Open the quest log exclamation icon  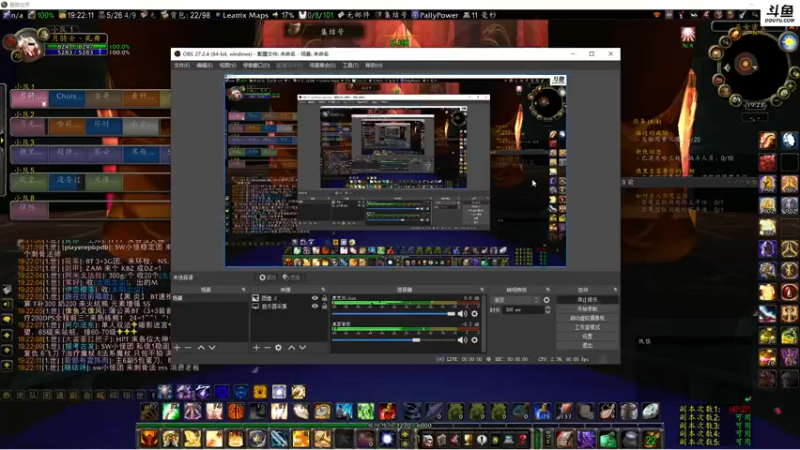[482, 440]
